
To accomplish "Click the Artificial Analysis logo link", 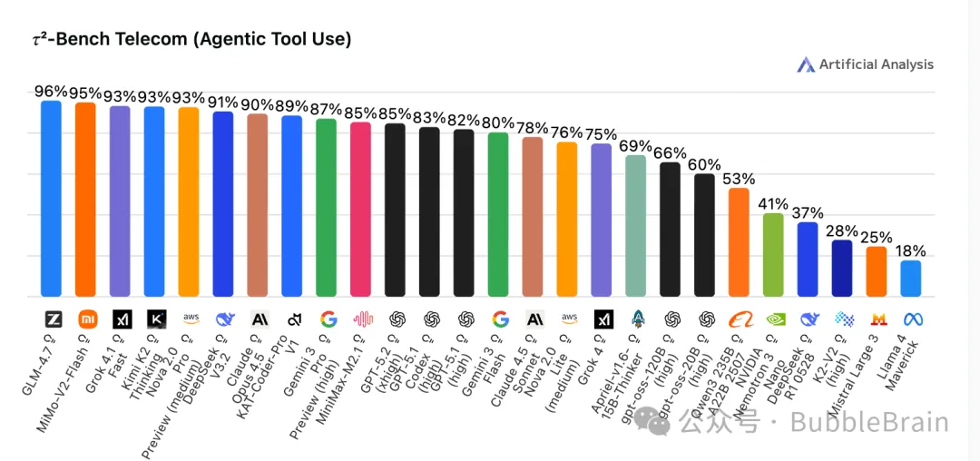I will coord(865,64).
